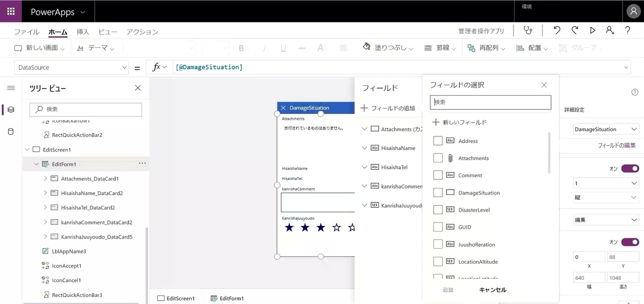644x304 pixels.
Task: Toggle the upper オン switch
Action: click(x=630, y=169)
